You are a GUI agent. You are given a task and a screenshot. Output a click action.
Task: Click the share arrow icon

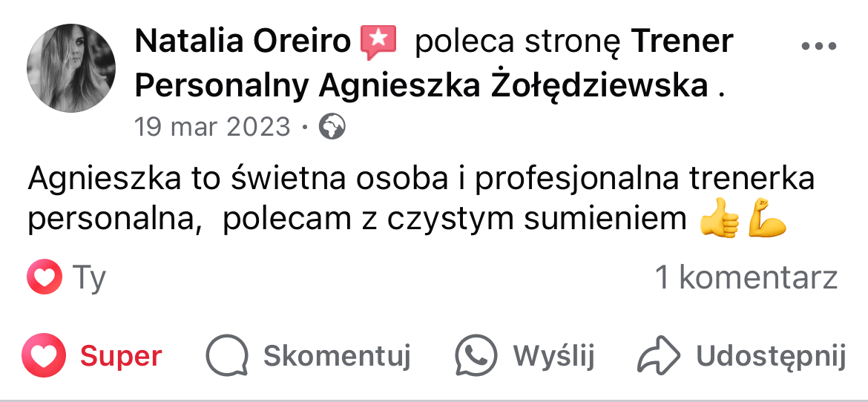point(659,357)
